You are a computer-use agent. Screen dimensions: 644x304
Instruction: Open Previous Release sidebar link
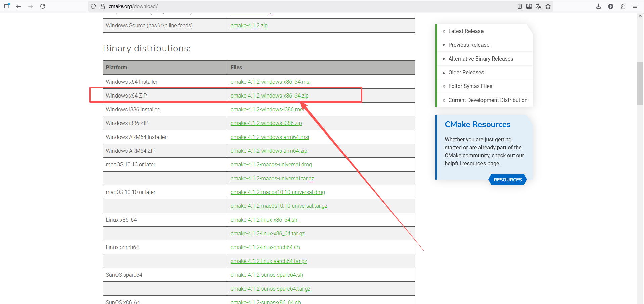(469, 45)
